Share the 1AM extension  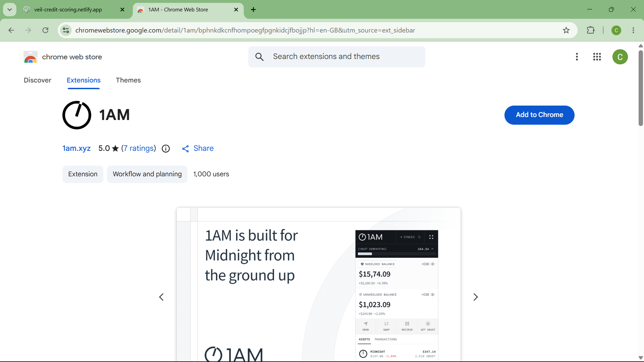coord(198,148)
